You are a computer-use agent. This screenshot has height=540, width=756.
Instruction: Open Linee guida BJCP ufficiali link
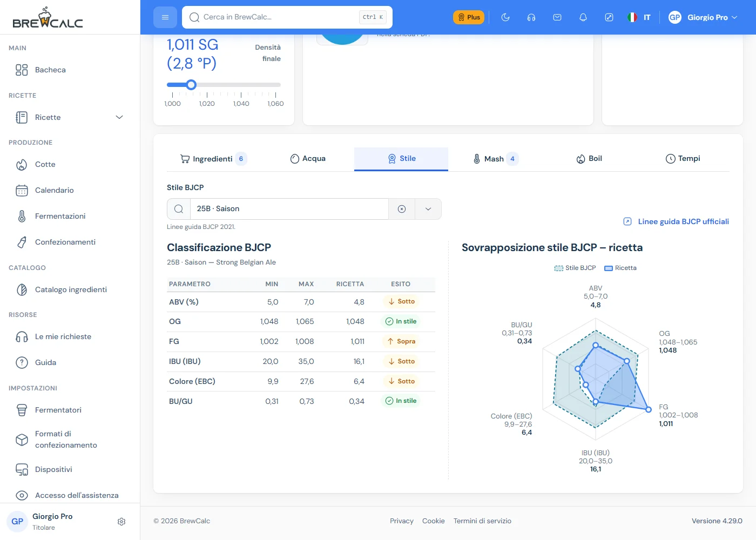(676, 221)
